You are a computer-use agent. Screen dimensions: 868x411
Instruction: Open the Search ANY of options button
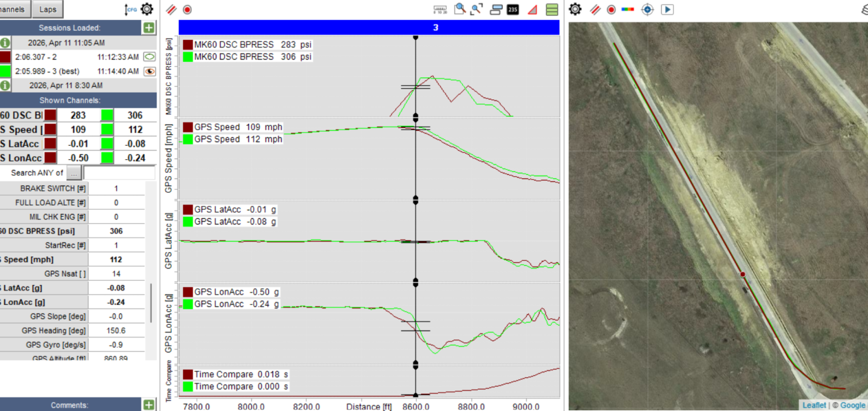[74, 173]
